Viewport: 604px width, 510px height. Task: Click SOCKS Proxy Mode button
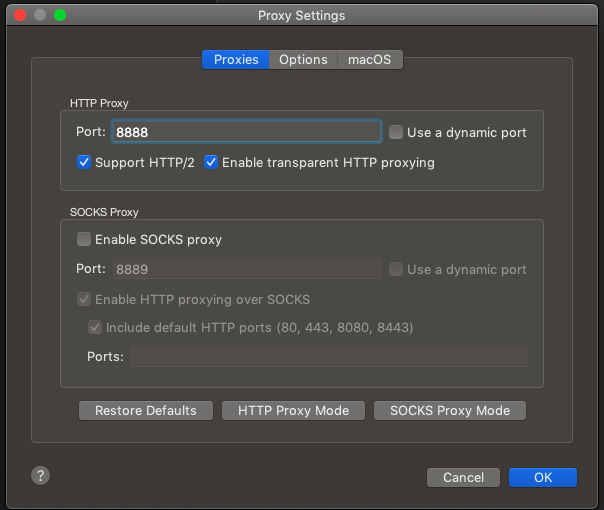(450, 411)
